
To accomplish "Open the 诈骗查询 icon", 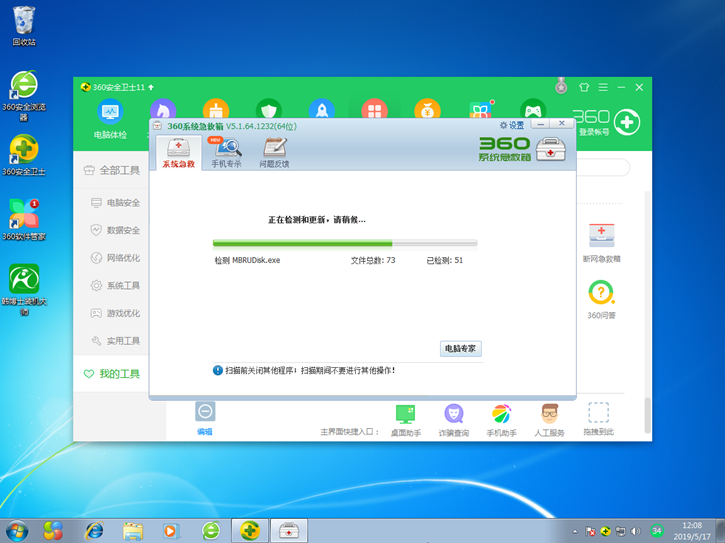I will click(x=453, y=419).
